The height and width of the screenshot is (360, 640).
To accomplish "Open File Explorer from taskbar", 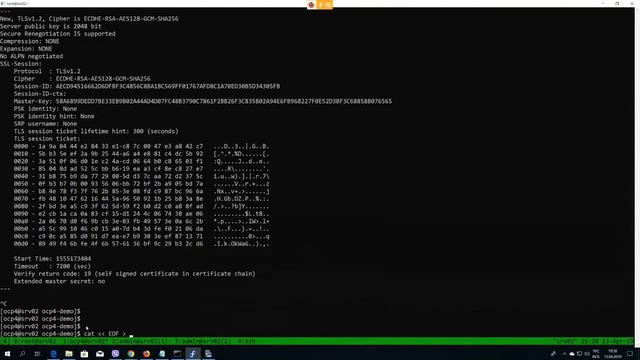I will pyautogui.click(x=69, y=354).
